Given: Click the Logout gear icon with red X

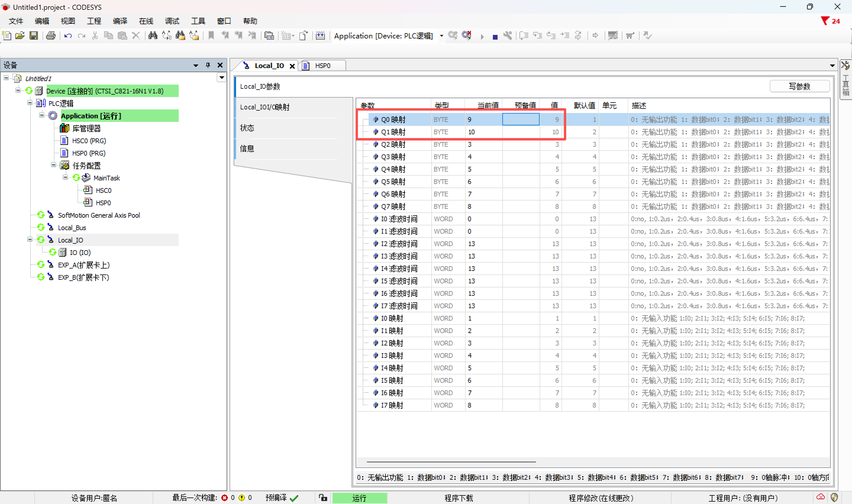Looking at the screenshot, I should click(x=467, y=36).
